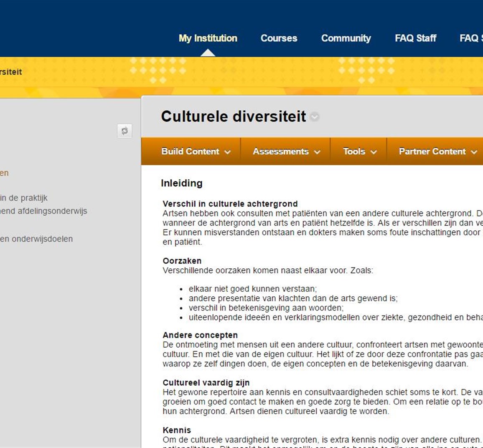
Task: Click the Build Content label in the action bar
Action: (x=191, y=151)
